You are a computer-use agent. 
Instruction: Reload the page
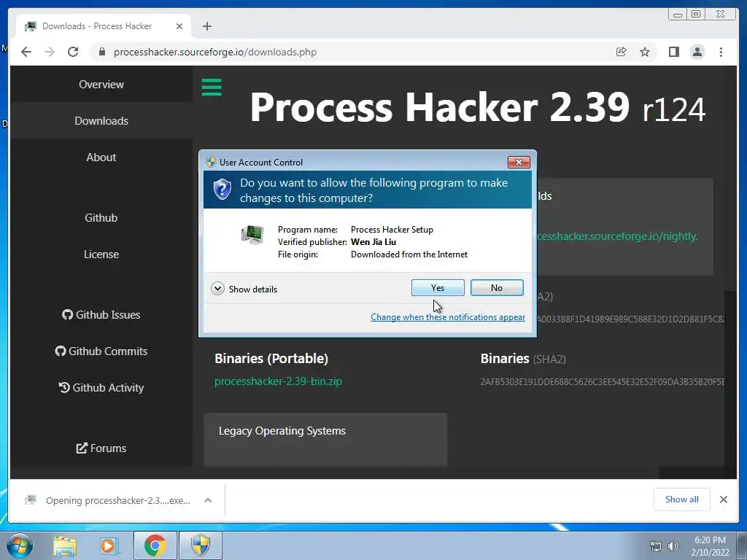point(73,52)
